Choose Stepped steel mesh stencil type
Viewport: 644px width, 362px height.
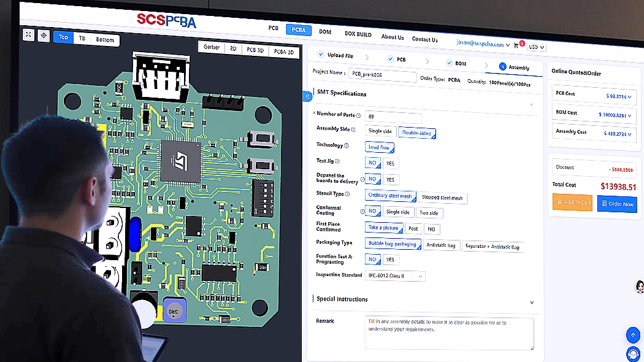pyautogui.click(x=443, y=198)
